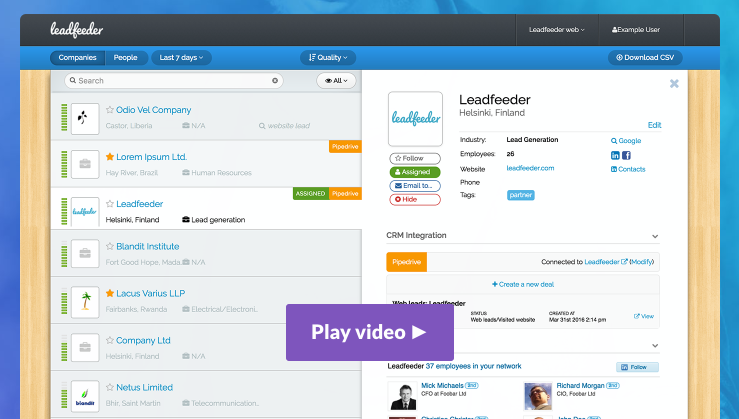Edit Leadfeeder company details

(654, 125)
